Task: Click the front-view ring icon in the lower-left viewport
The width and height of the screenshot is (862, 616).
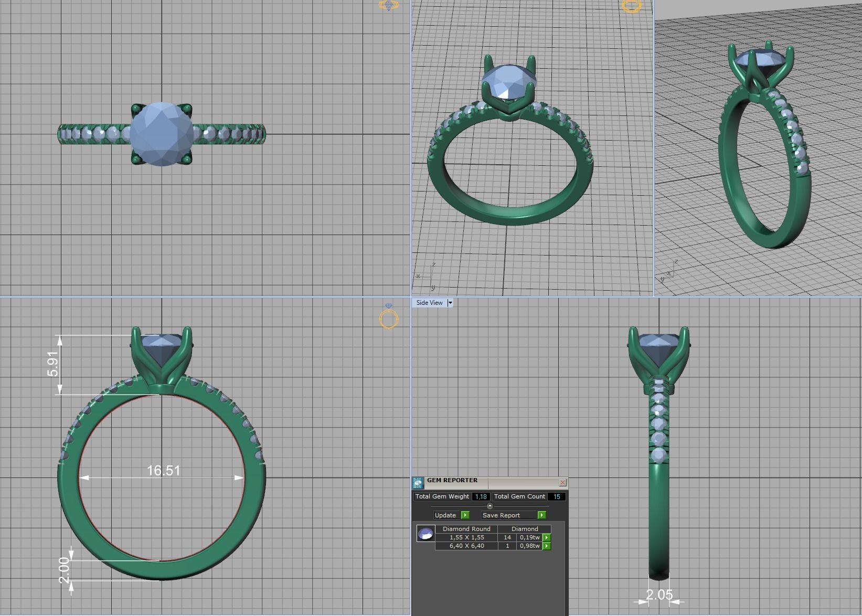Action: [x=389, y=316]
